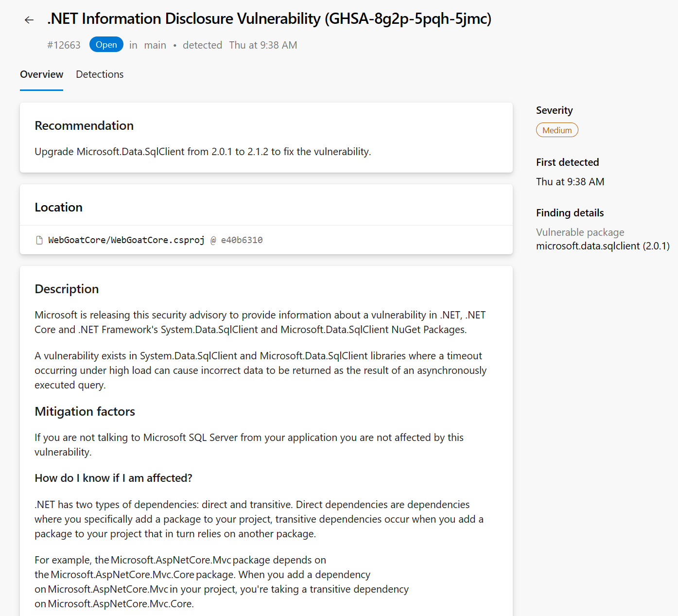Click the Open status badge

pos(106,45)
